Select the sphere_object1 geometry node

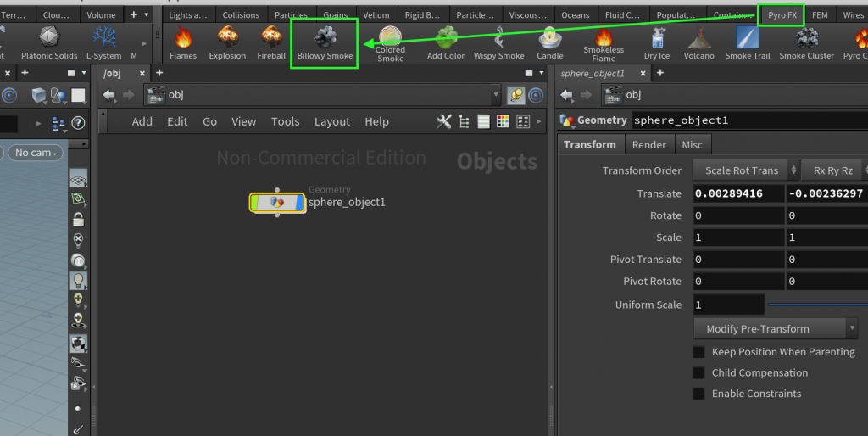tap(277, 202)
